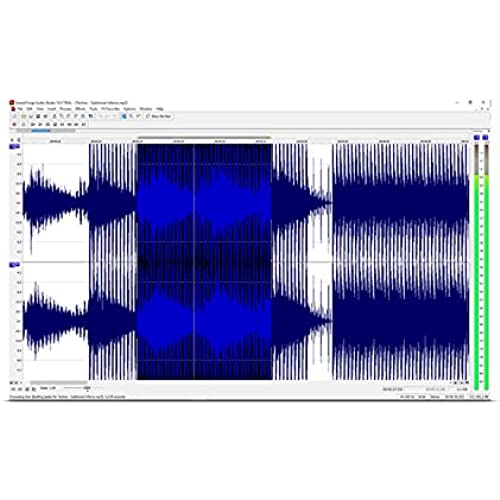Click the Save disk icon in toolbar

[x=30, y=116]
